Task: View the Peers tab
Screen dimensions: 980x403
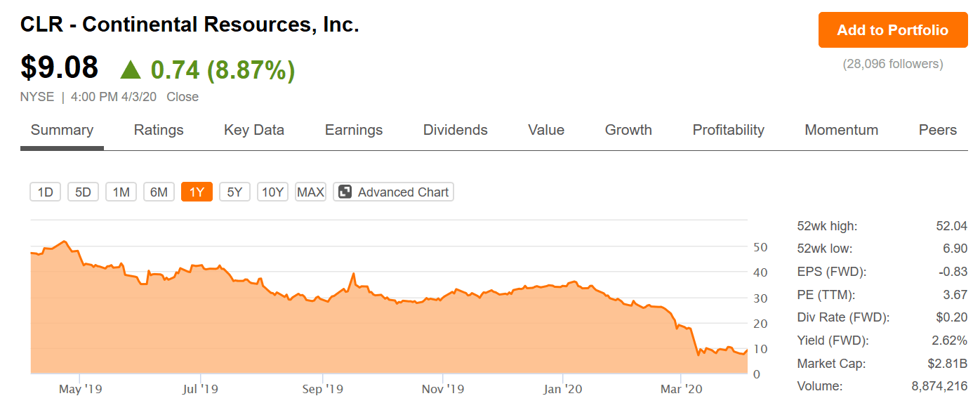Action: (x=938, y=130)
